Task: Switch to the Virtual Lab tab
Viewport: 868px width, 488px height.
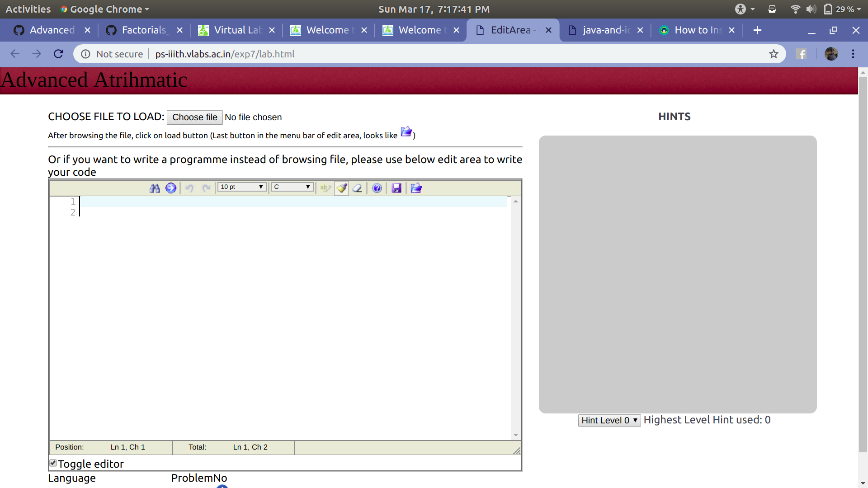Action: point(237,30)
